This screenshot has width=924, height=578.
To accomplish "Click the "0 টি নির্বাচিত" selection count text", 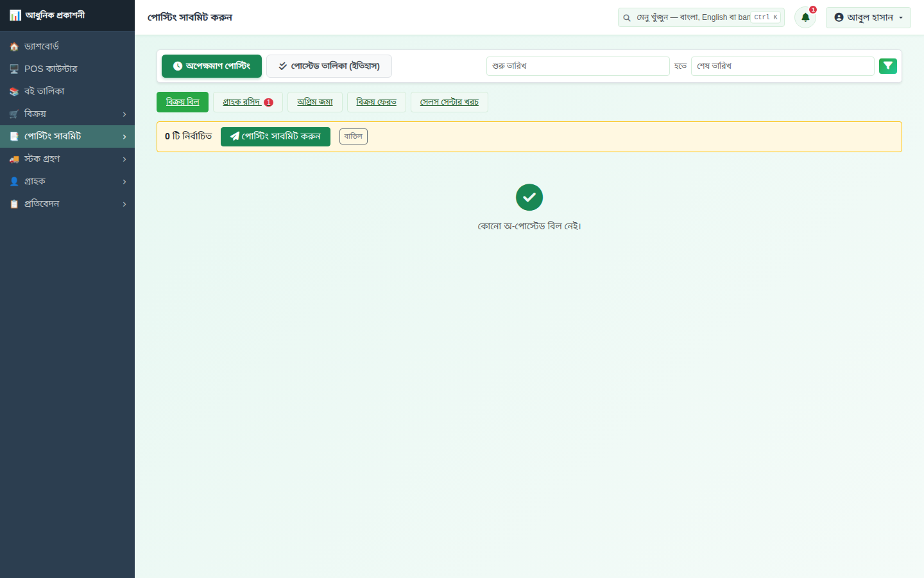I will coord(189,136).
